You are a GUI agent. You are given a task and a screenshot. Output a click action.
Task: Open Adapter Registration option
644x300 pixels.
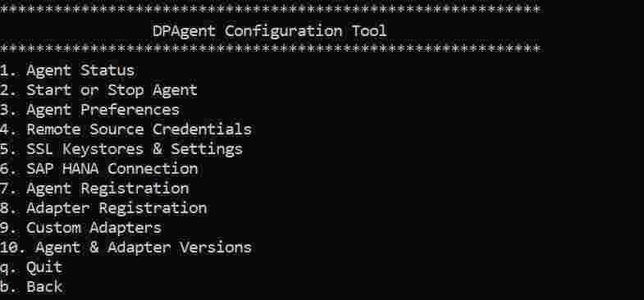coord(103,208)
